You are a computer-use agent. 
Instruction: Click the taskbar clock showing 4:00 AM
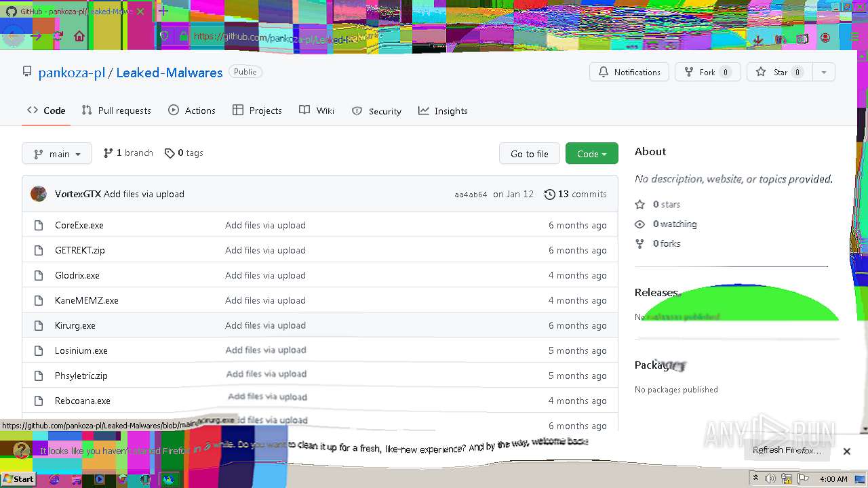[833, 479]
